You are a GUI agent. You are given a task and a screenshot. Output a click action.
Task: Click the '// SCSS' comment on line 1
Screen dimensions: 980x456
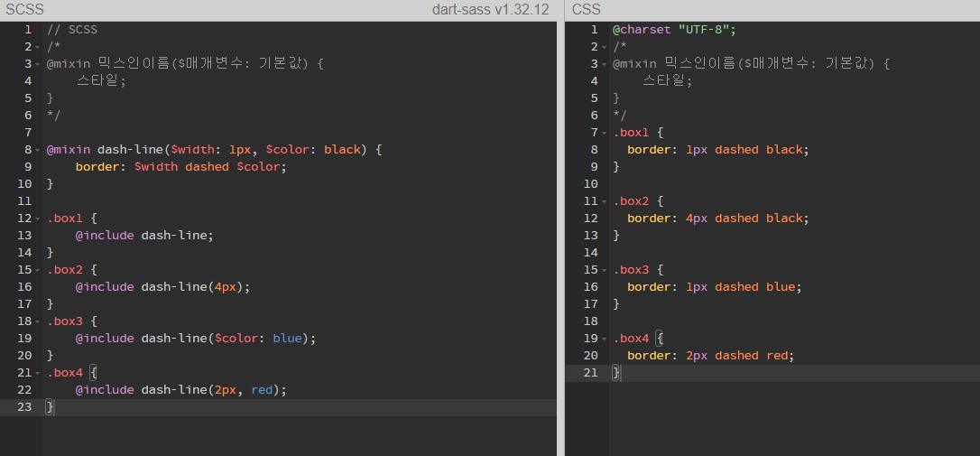point(72,30)
